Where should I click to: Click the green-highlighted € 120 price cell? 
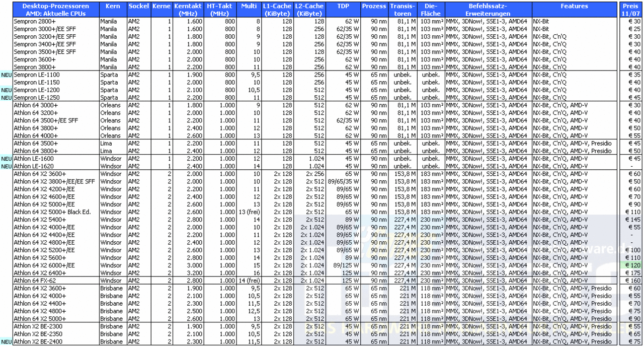(x=631, y=265)
